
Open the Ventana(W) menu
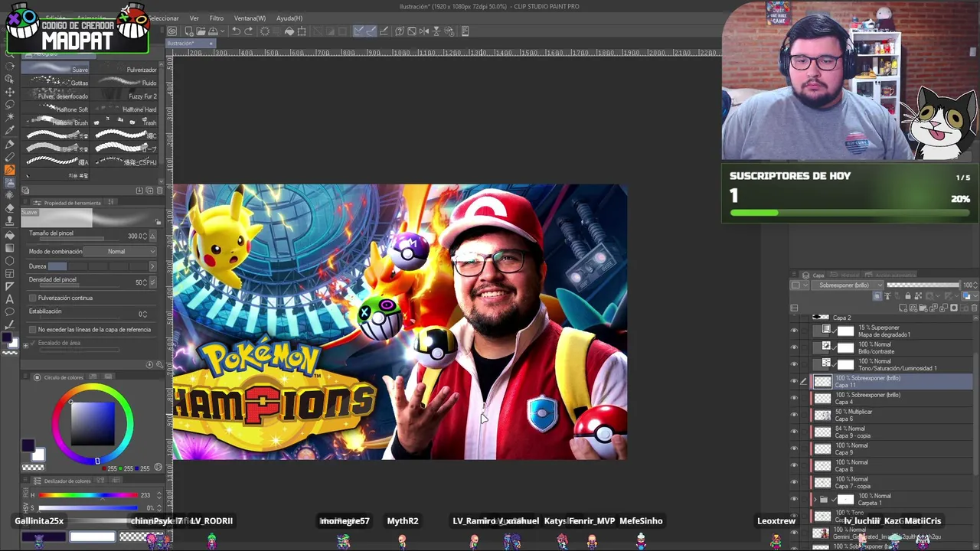click(x=250, y=18)
